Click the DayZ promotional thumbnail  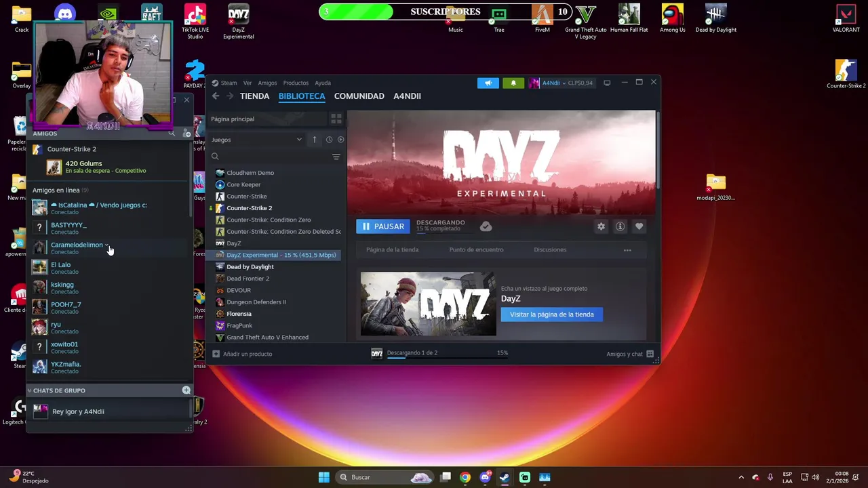tap(429, 304)
